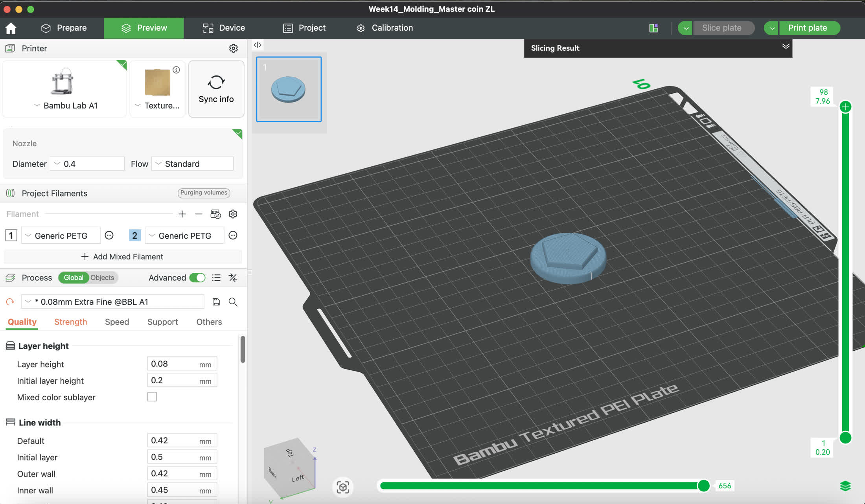Save the process preset with the floppy disk icon
Viewport: 865px width, 504px height.
point(216,302)
